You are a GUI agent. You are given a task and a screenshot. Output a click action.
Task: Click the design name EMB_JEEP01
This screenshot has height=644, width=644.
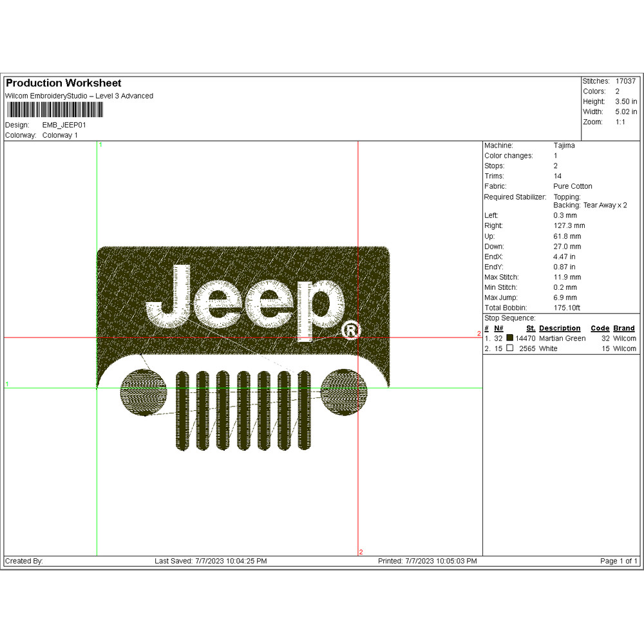click(x=64, y=125)
